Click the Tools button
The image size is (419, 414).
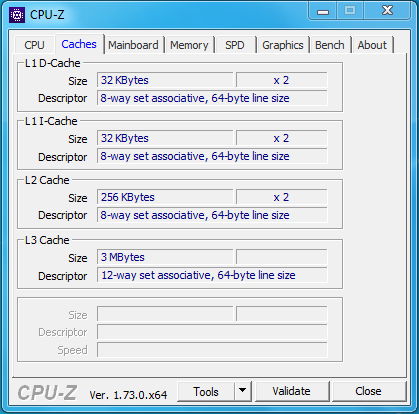tap(206, 392)
